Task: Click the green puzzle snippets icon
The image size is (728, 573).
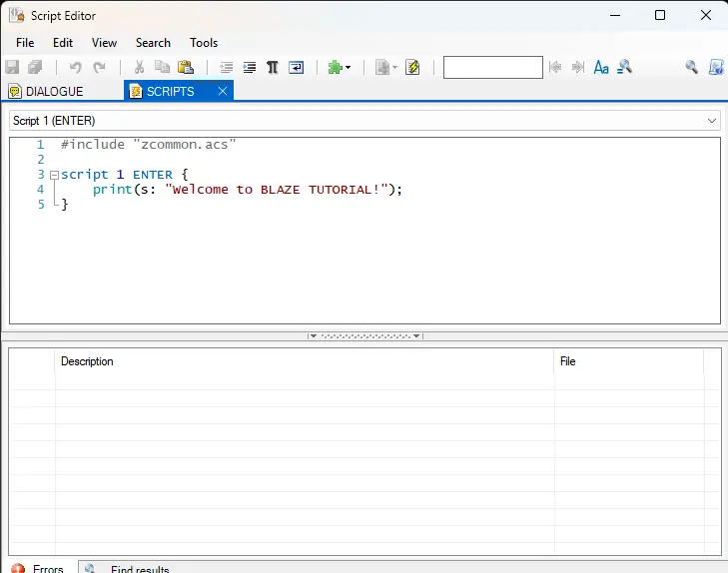Action: pyautogui.click(x=335, y=67)
